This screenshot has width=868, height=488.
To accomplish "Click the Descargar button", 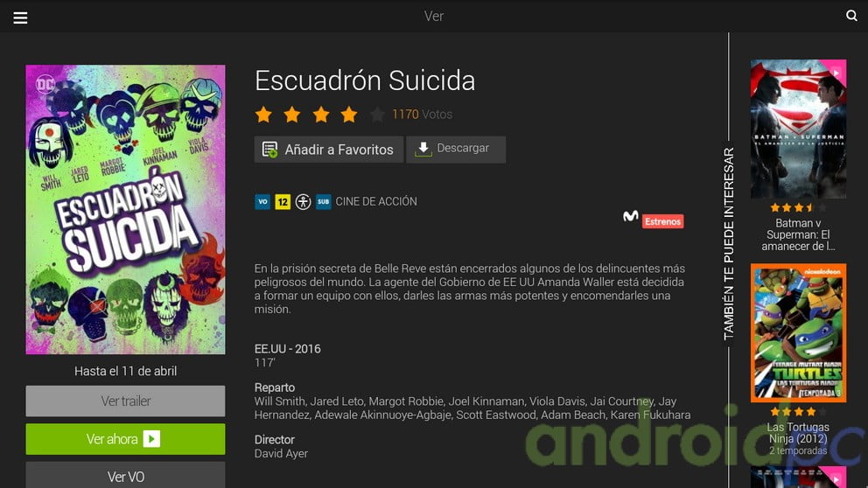I will (x=456, y=150).
